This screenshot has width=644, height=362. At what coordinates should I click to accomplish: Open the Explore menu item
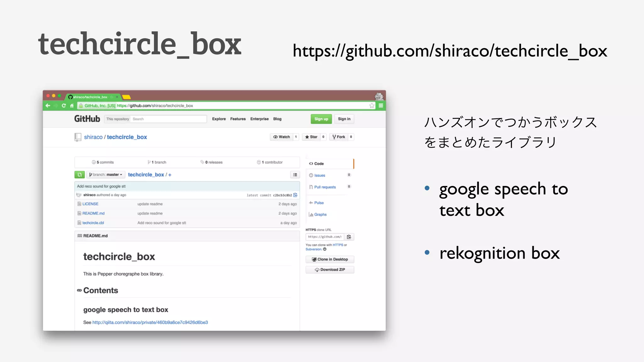pyautogui.click(x=219, y=119)
